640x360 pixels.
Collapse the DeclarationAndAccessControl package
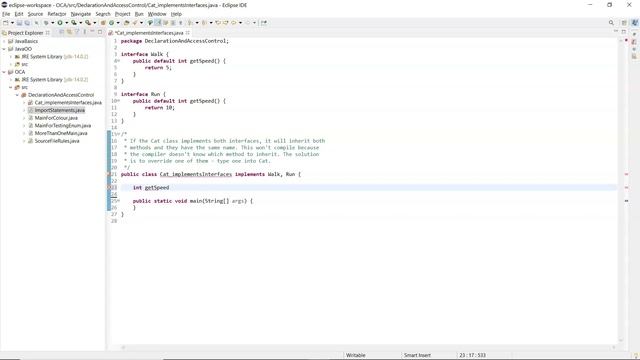[x=17, y=95]
